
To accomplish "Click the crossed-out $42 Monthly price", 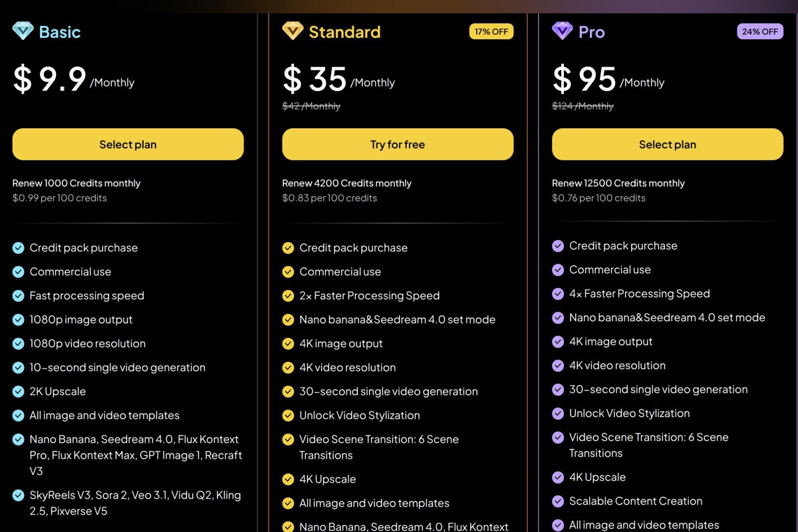I will pyautogui.click(x=313, y=106).
